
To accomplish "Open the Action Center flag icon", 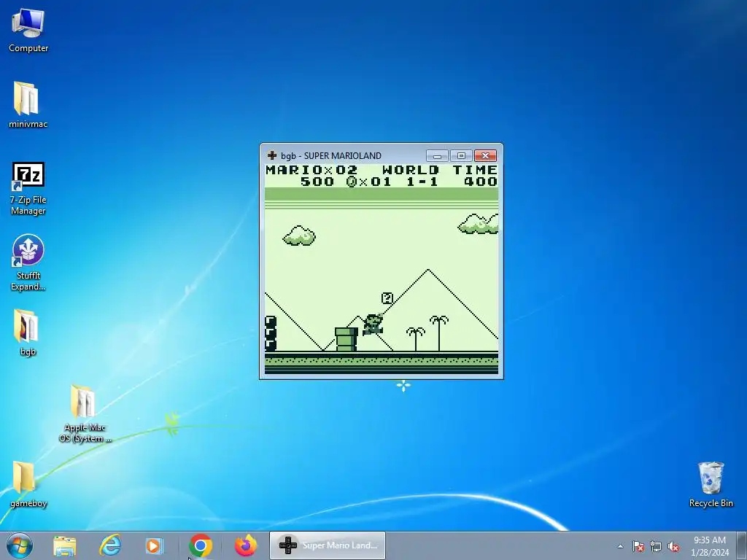I will coord(638,546).
